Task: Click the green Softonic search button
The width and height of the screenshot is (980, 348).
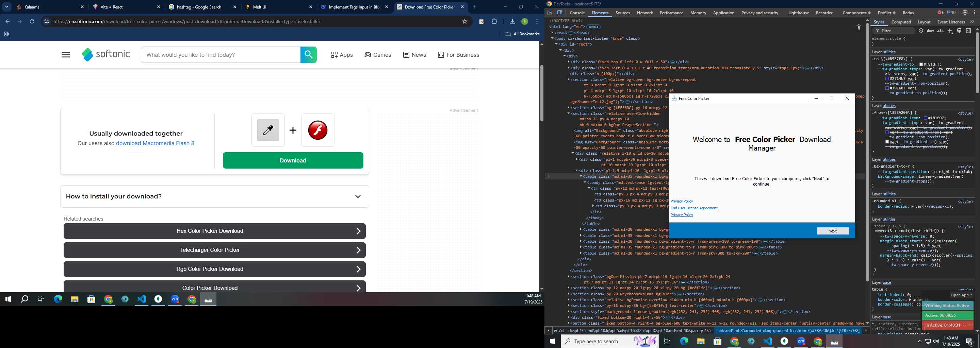Action: [x=309, y=55]
